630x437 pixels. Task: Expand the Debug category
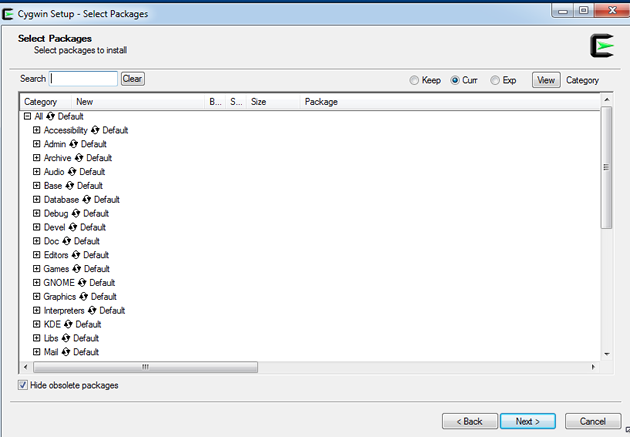37,213
